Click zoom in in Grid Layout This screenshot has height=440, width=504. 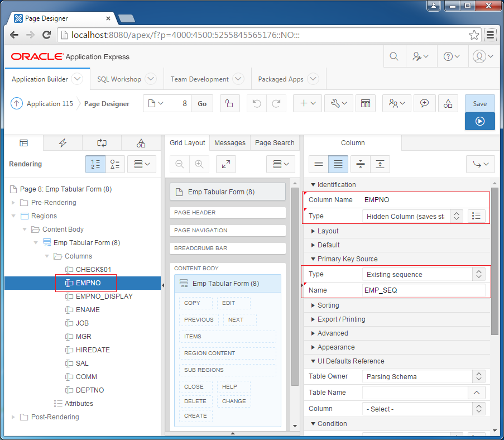tap(199, 164)
